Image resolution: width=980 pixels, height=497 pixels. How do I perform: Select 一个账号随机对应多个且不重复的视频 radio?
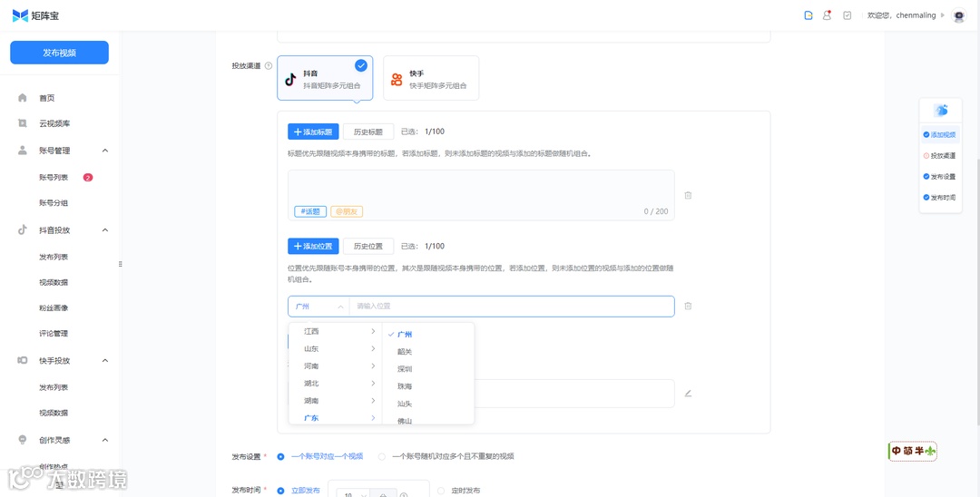(x=382, y=456)
